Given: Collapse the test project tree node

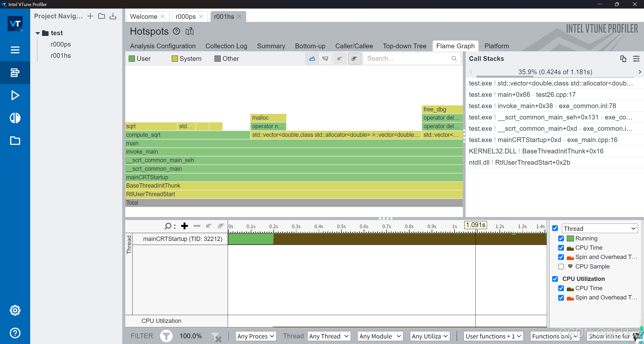Looking at the screenshot, I should tap(38, 33).
